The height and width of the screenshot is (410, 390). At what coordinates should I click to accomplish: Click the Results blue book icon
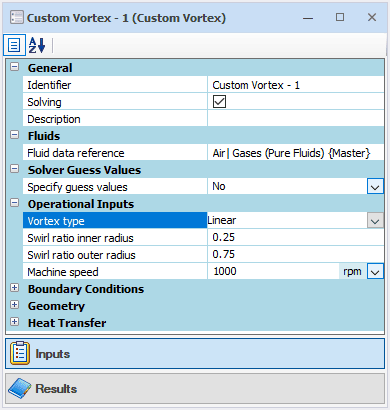20,388
